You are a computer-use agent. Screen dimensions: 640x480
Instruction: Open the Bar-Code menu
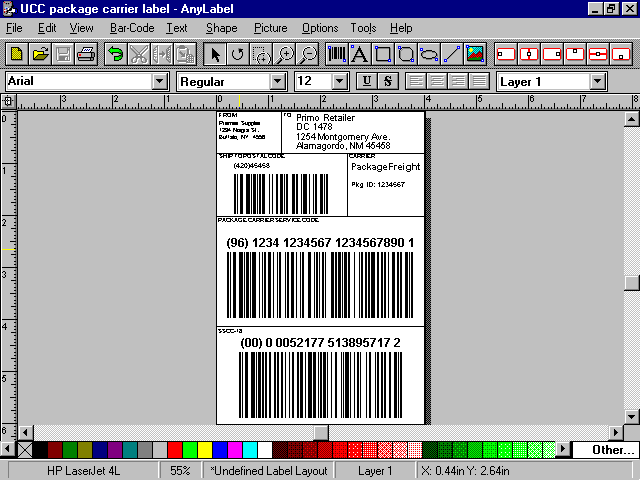tap(132, 28)
